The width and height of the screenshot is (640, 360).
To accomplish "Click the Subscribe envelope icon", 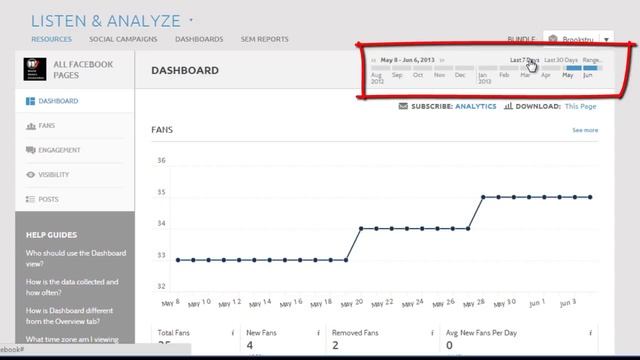I will [x=403, y=107].
